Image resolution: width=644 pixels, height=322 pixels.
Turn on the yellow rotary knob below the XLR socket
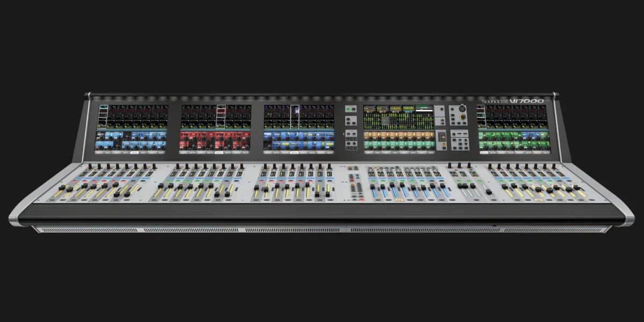pyautogui.click(x=463, y=116)
